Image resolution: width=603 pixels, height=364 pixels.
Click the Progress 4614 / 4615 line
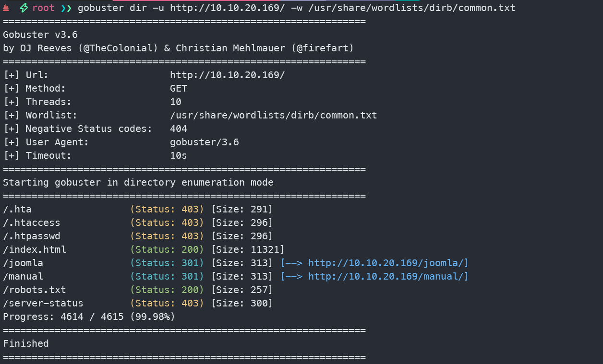point(89,317)
